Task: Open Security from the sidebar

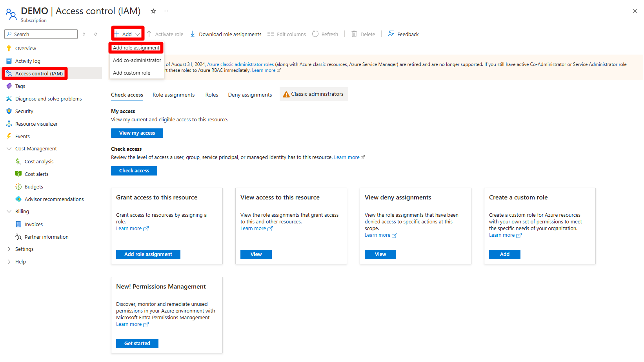Action: tap(24, 111)
